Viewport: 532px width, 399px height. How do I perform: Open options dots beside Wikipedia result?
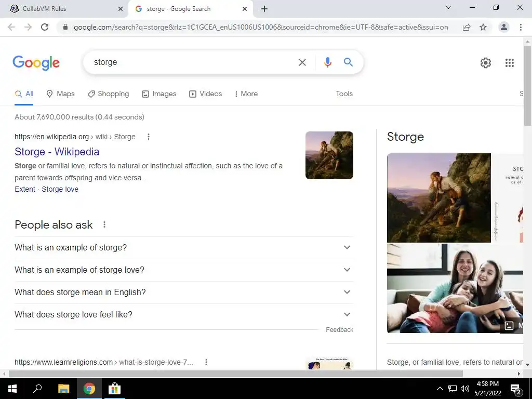pyautogui.click(x=148, y=137)
